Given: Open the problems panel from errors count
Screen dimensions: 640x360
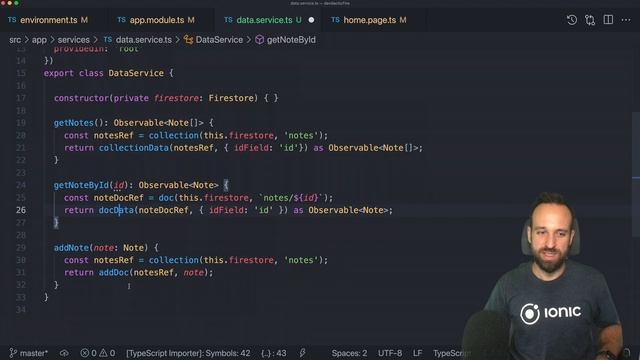Looking at the screenshot, I should (x=88, y=353).
